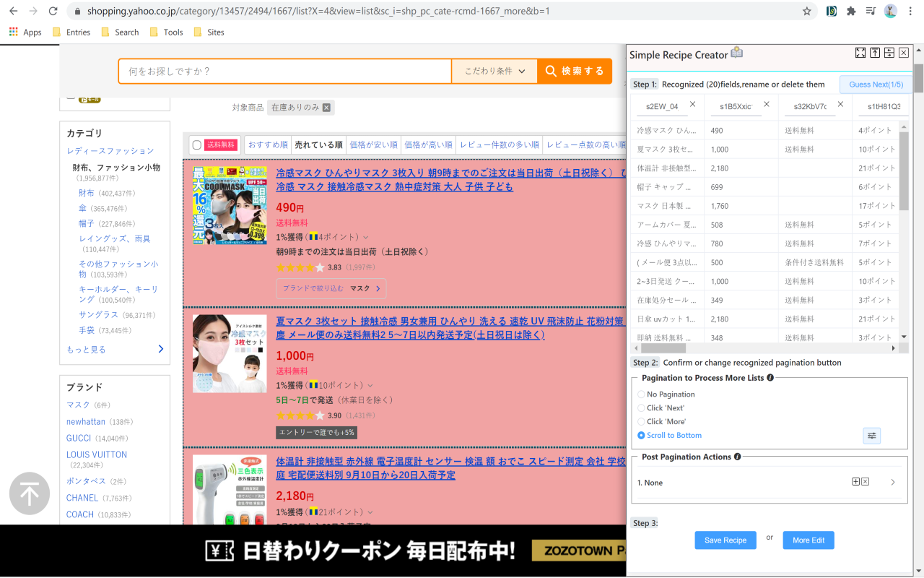924x578 pixels.
Task: Click the export recipe upload icon
Action: (x=874, y=52)
